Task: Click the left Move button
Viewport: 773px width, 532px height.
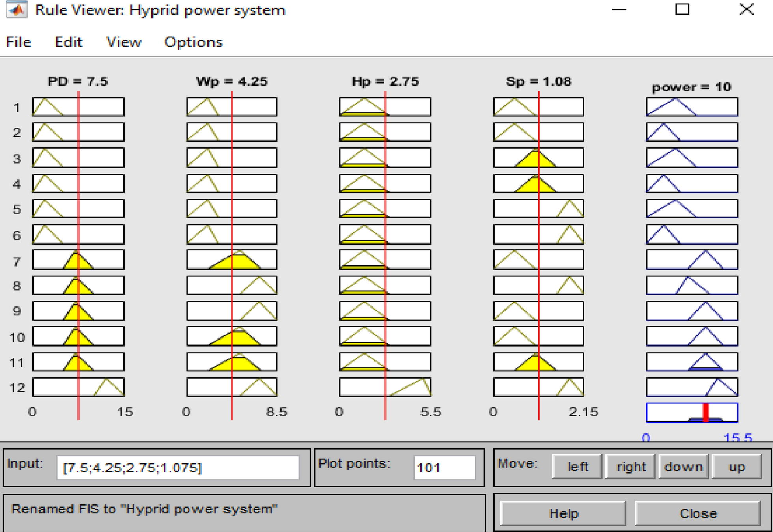Action: click(577, 467)
